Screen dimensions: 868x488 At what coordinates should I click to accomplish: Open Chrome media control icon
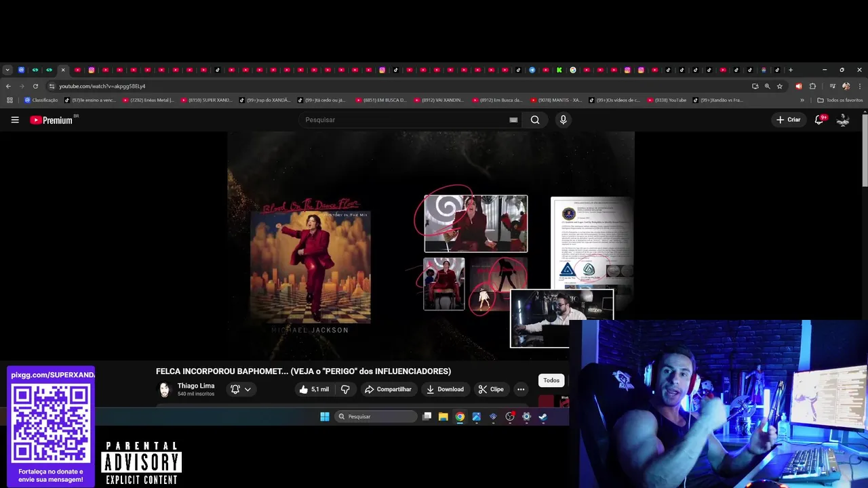tap(832, 86)
